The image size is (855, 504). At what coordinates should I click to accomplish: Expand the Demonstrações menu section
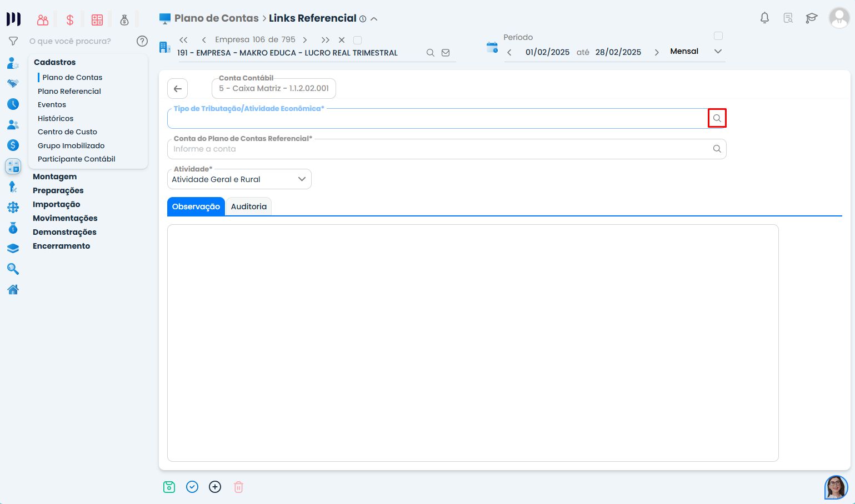click(64, 232)
